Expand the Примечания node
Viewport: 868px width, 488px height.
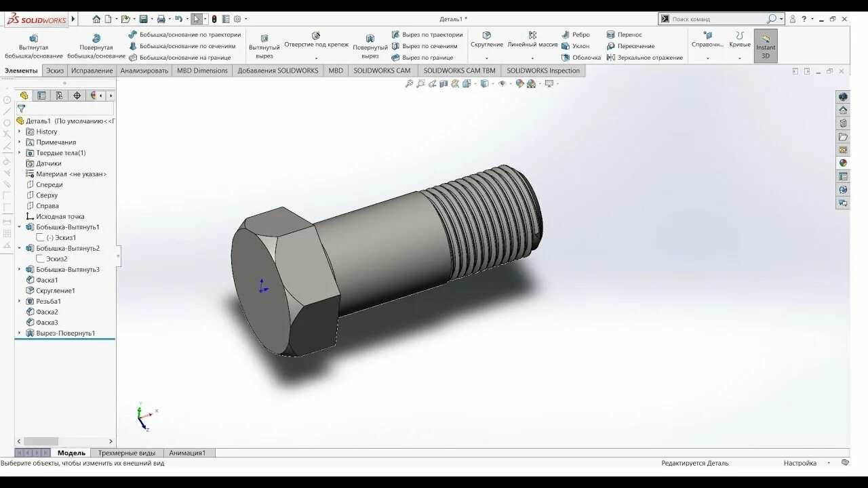pyautogui.click(x=19, y=142)
